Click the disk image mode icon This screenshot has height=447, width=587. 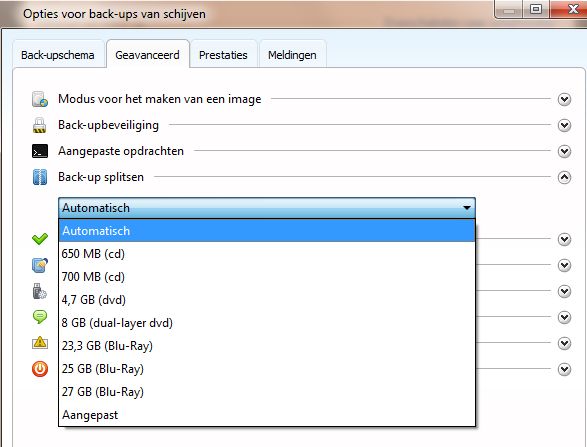(x=40, y=99)
